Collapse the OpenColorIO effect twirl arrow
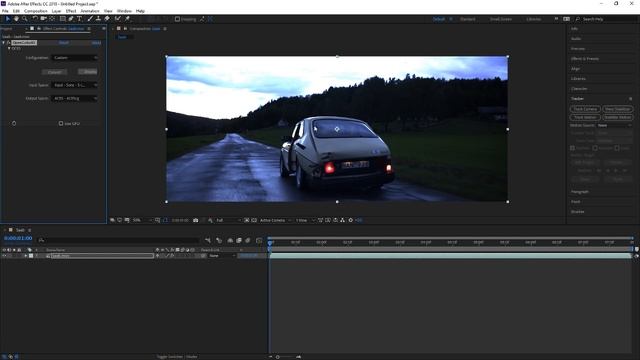This screenshot has height=360, width=640. pyautogui.click(x=4, y=42)
